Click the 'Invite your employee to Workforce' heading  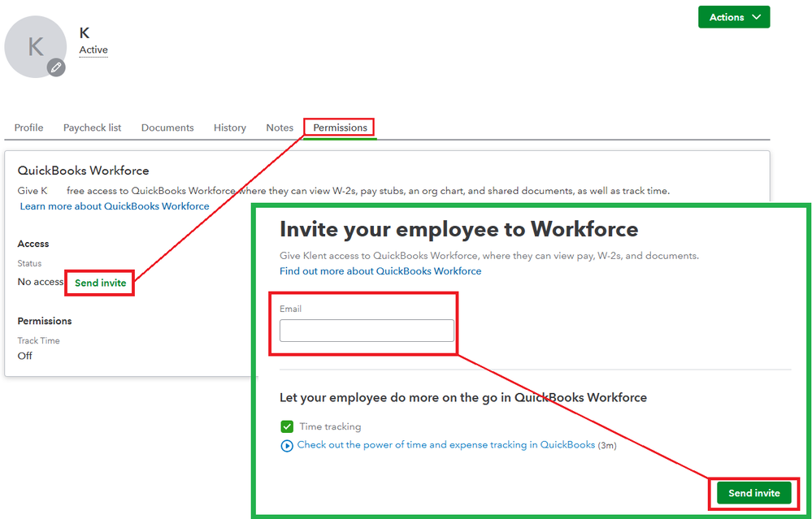[x=458, y=229]
